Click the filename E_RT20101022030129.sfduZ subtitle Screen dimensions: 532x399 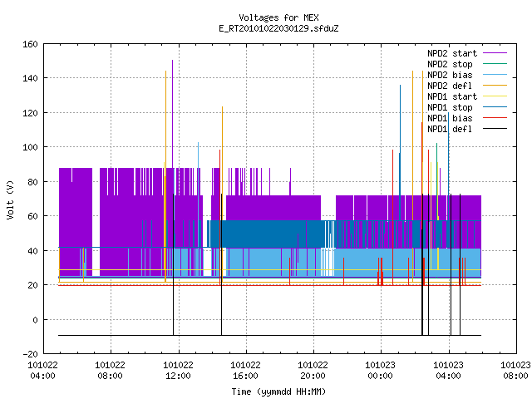tap(278, 28)
